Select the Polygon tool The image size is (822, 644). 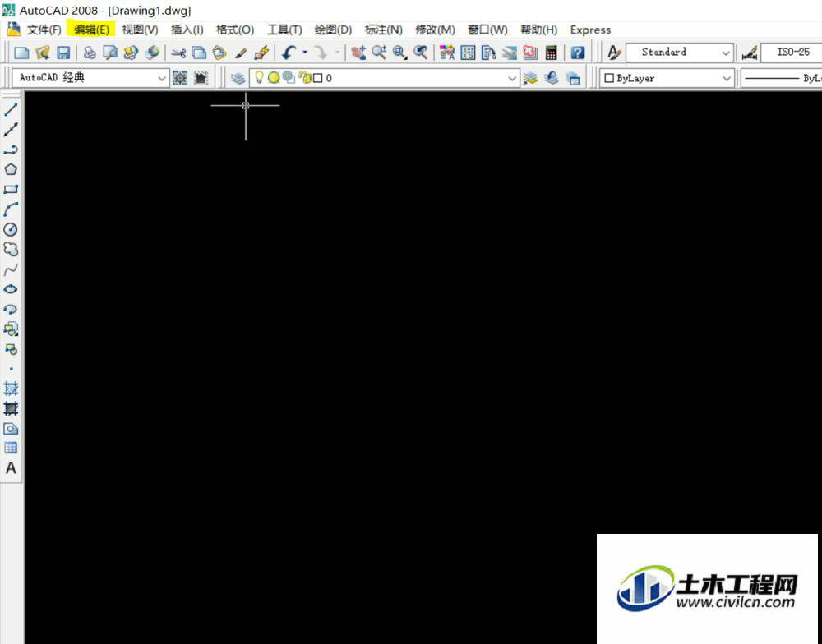[11, 169]
